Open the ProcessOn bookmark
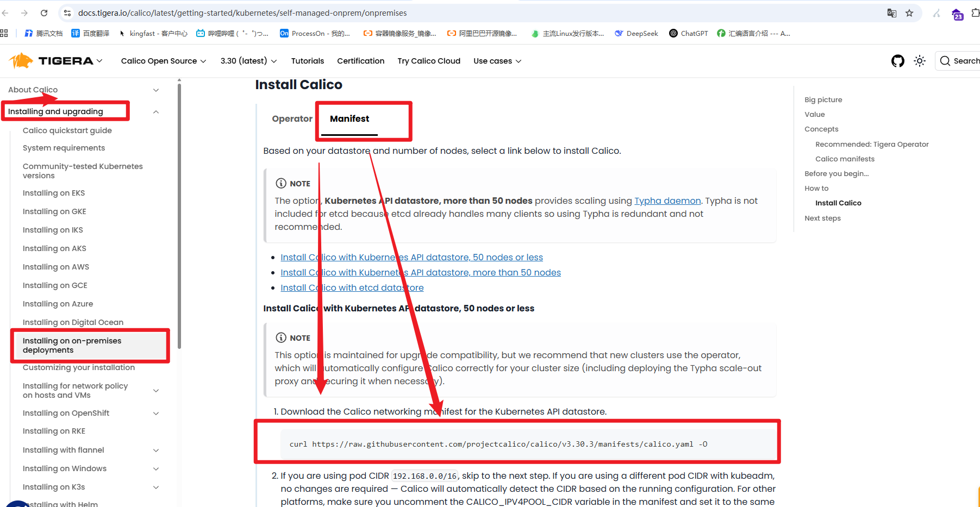980x507 pixels. (x=315, y=33)
